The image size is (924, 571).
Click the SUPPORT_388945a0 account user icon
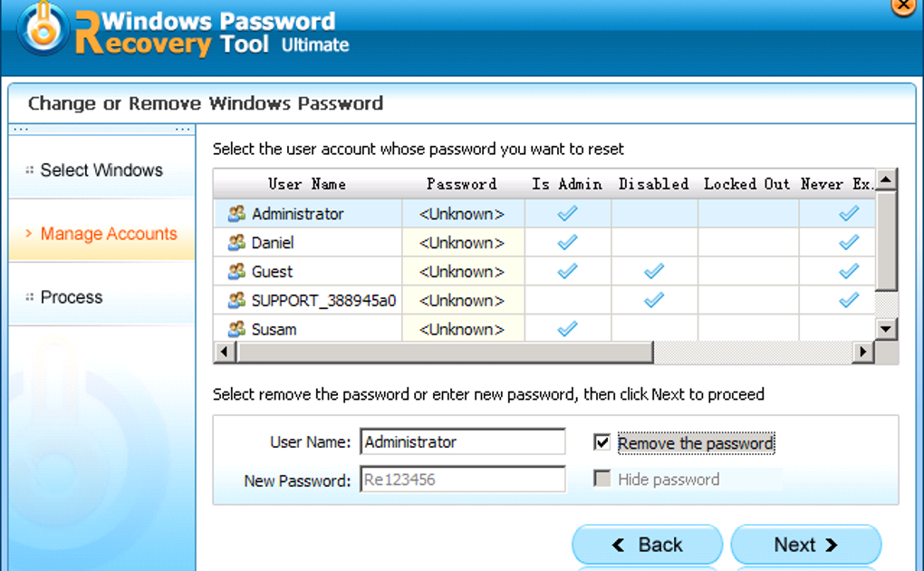(236, 300)
